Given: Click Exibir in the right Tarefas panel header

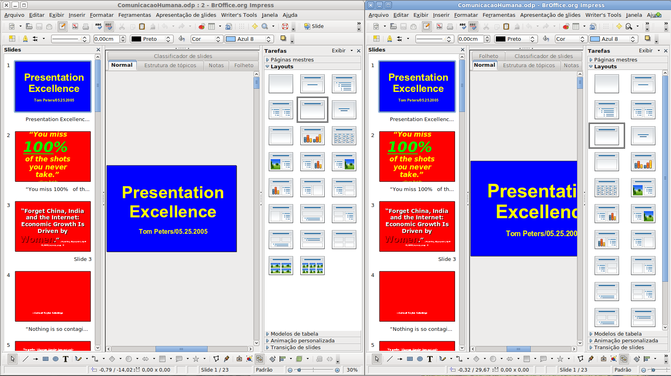Looking at the screenshot, I should tap(645, 50).
